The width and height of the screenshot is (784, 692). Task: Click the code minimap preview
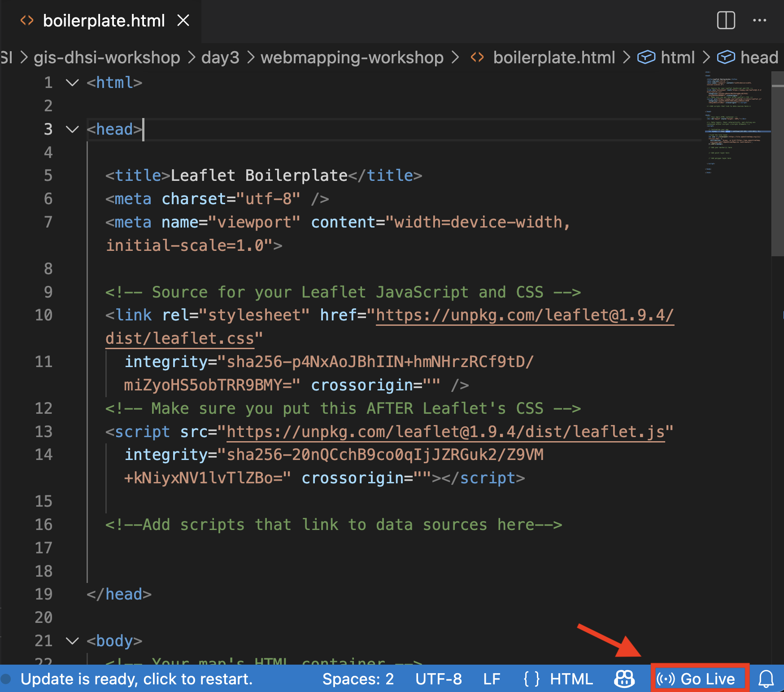[x=736, y=121]
